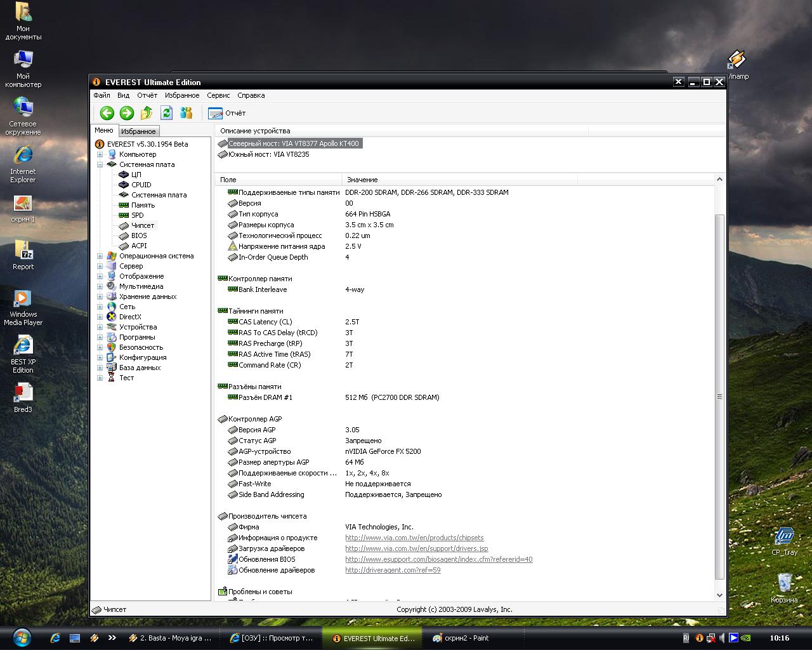The width and height of the screenshot is (812, 650).
Task: Select ACPI in the tree
Action: 139,246
